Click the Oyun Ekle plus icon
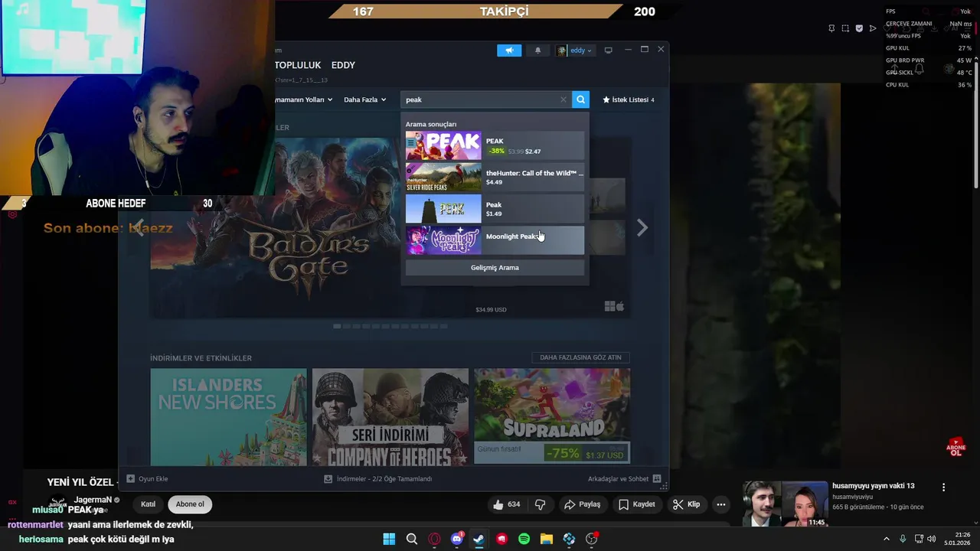This screenshot has height=551, width=980. pyautogui.click(x=131, y=479)
